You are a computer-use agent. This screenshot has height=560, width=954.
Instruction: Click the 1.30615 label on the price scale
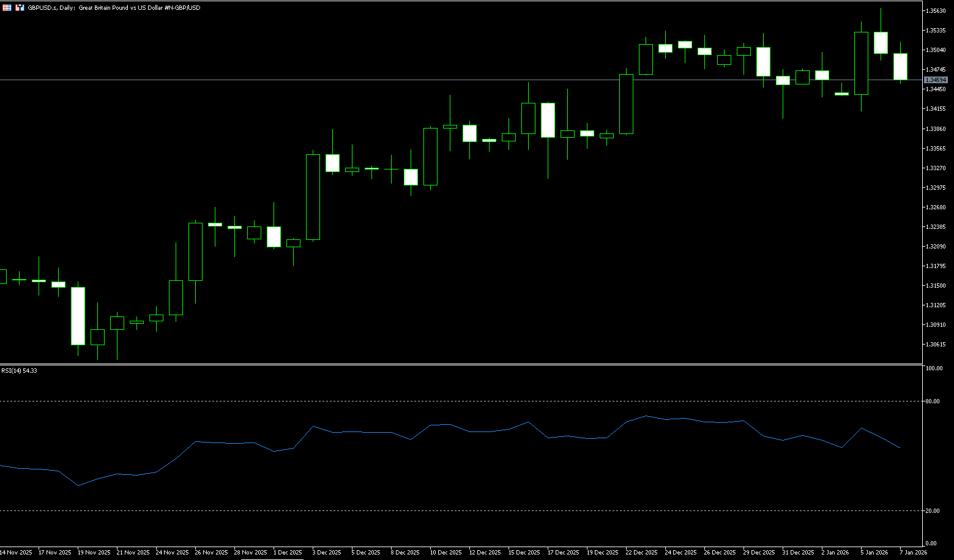936,345
